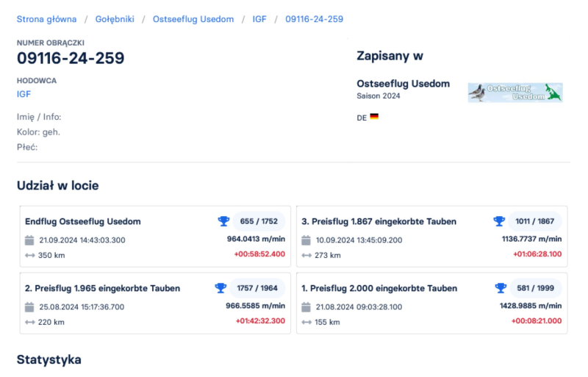Click the 581 / 1999 ranking badge
The image size is (588, 377).
coord(535,288)
